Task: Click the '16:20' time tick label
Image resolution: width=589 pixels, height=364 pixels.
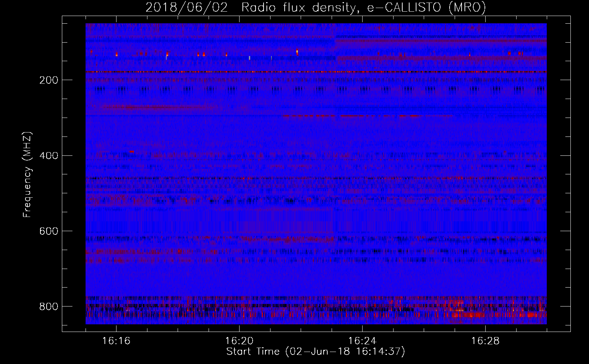Action: click(239, 341)
